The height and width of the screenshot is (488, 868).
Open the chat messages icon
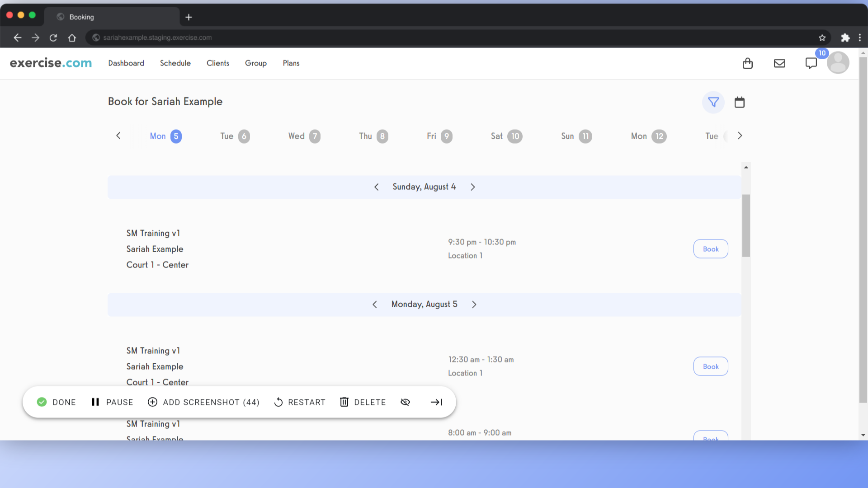(x=811, y=63)
